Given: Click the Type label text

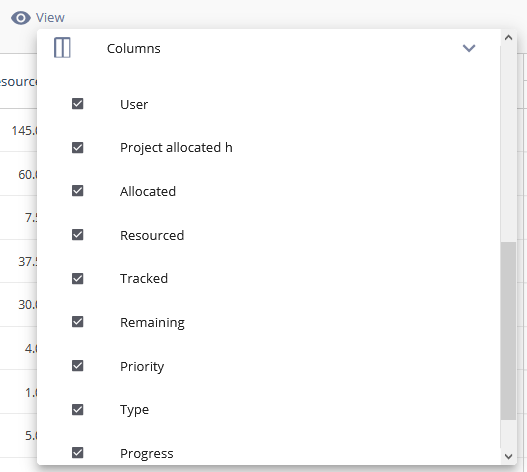Looking at the screenshot, I should coord(134,410).
